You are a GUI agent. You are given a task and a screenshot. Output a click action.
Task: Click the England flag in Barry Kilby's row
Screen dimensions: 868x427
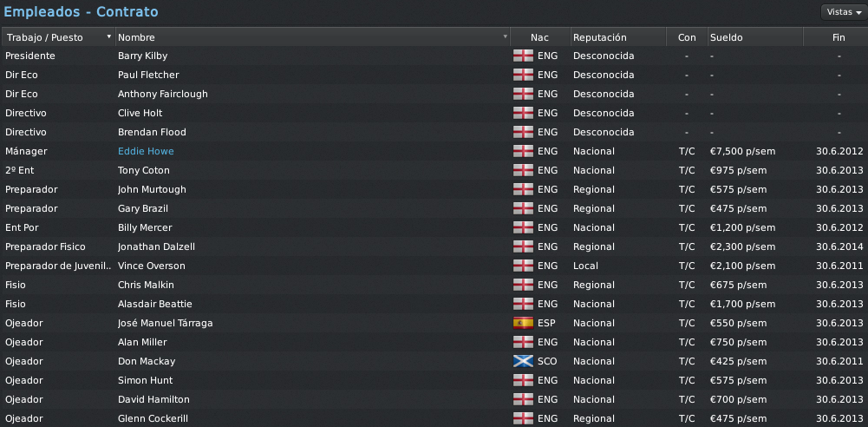pos(523,56)
